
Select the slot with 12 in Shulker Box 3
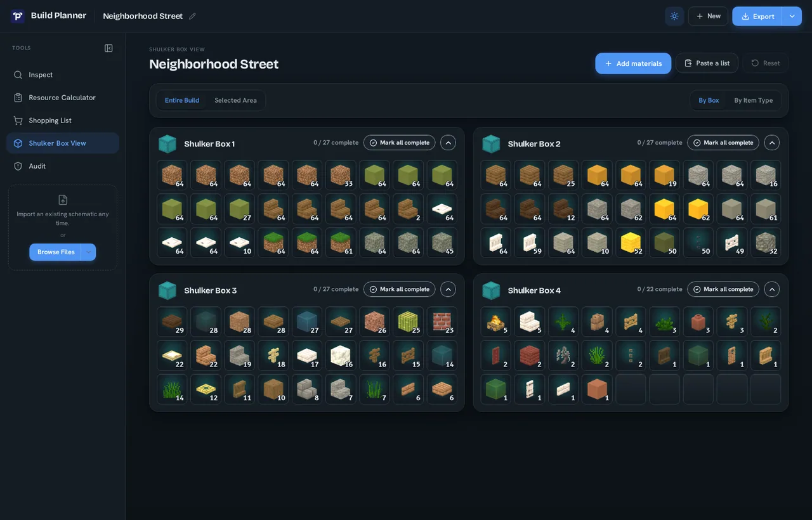[x=206, y=389]
